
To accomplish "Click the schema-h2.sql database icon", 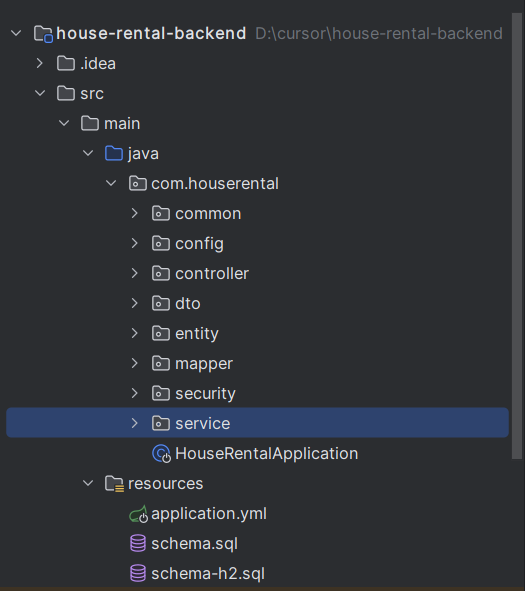I will (x=138, y=574).
